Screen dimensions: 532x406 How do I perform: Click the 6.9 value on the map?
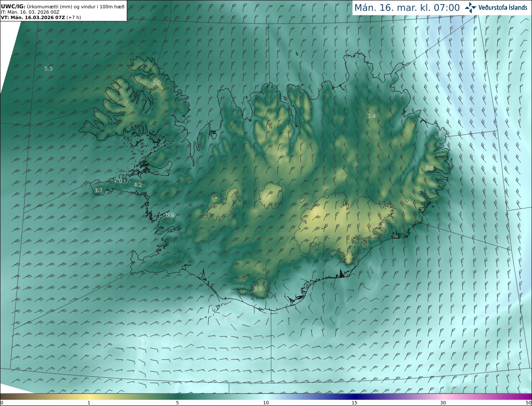pyautogui.click(x=170, y=215)
